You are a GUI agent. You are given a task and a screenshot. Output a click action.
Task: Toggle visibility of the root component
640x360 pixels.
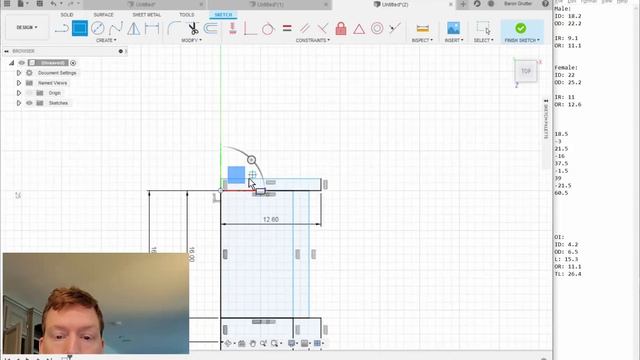[22, 63]
